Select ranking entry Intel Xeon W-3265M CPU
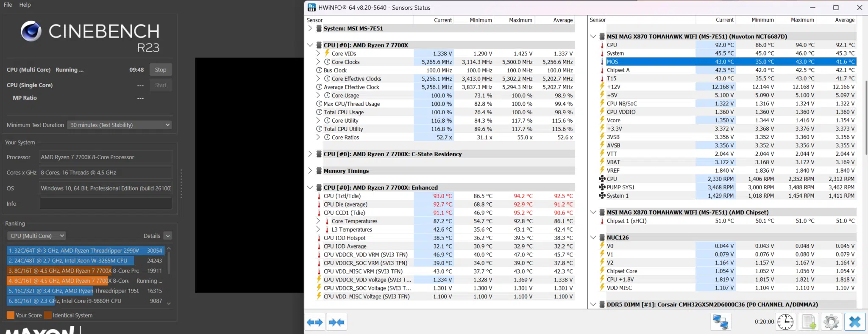 tap(85, 261)
